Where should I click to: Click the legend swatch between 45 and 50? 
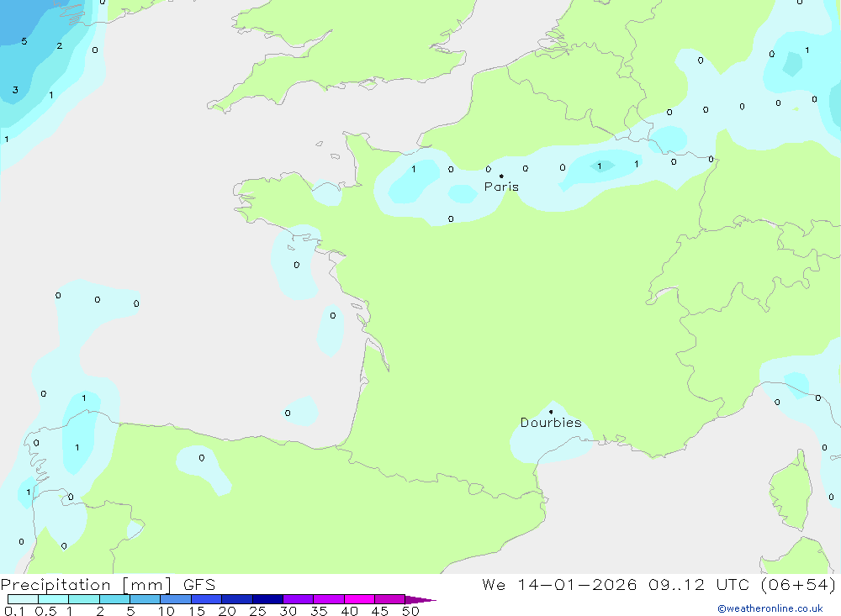(390, 599)
